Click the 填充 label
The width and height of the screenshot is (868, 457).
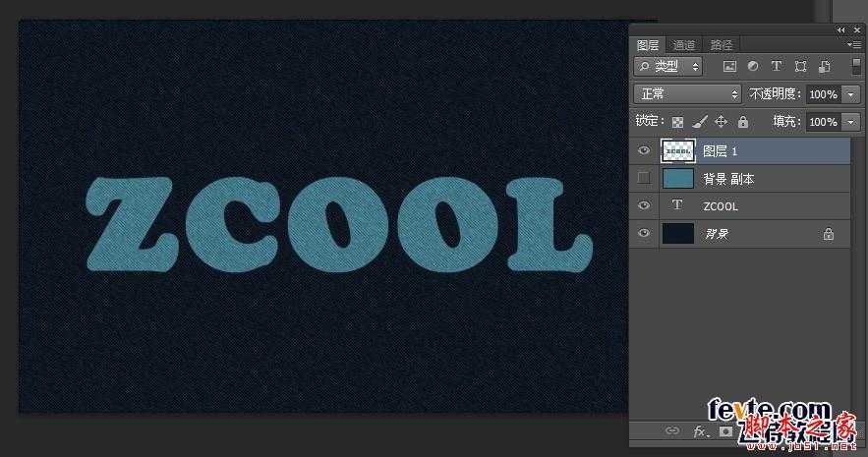[x=786, y=121]
